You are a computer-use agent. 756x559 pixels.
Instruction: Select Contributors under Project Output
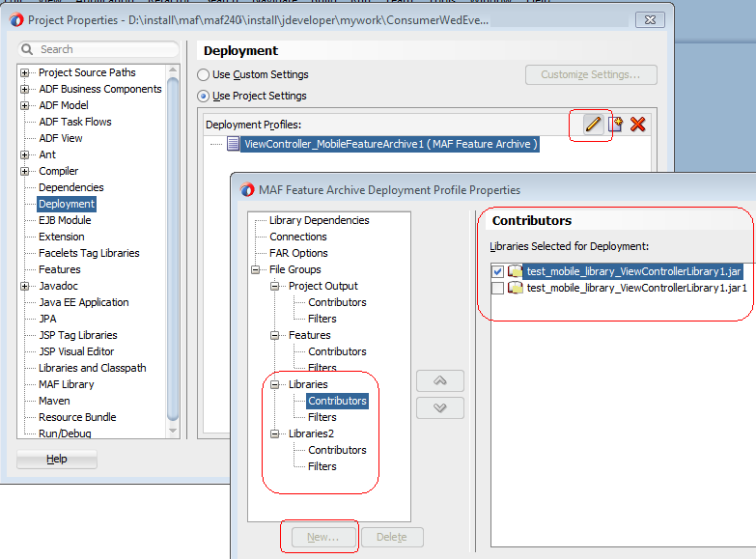337,302
